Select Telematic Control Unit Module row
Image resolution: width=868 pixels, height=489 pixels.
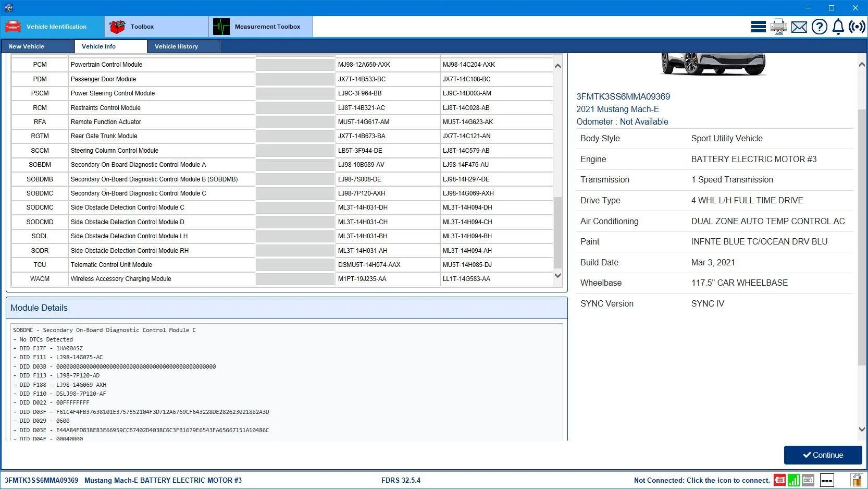[282, 265]
